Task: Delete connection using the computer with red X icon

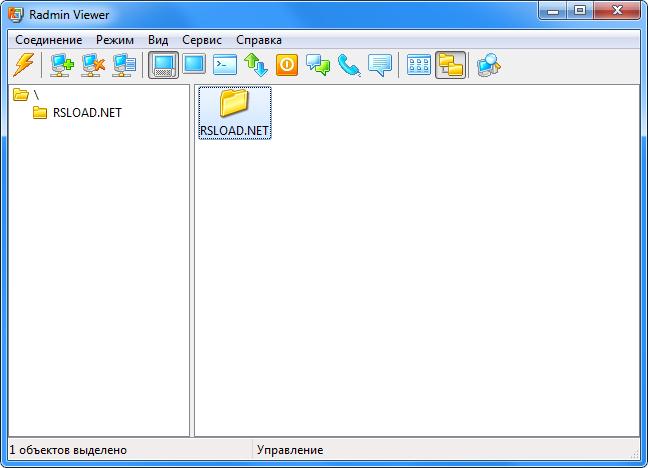Action: pyautogui.click(x=93, y=65)
